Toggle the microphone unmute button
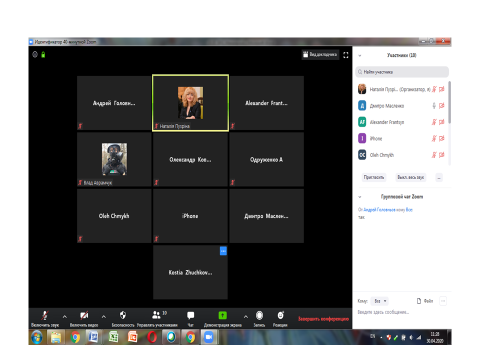 tap(45, 315)
